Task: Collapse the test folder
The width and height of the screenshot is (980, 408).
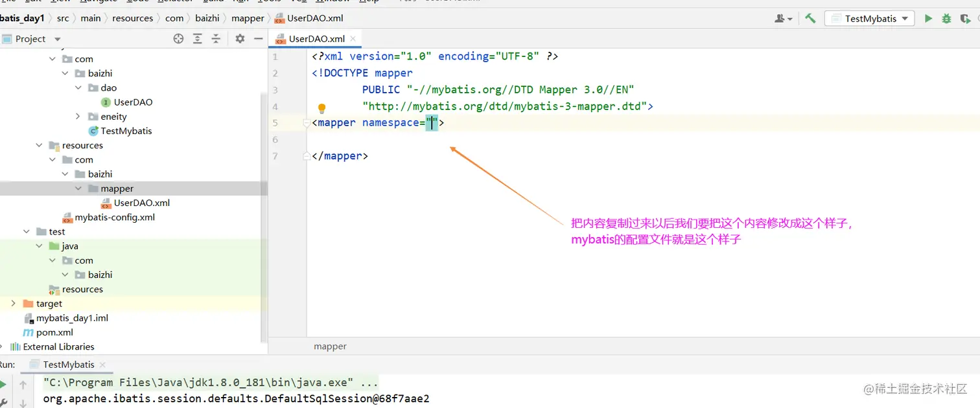Action: pos(27,232)
